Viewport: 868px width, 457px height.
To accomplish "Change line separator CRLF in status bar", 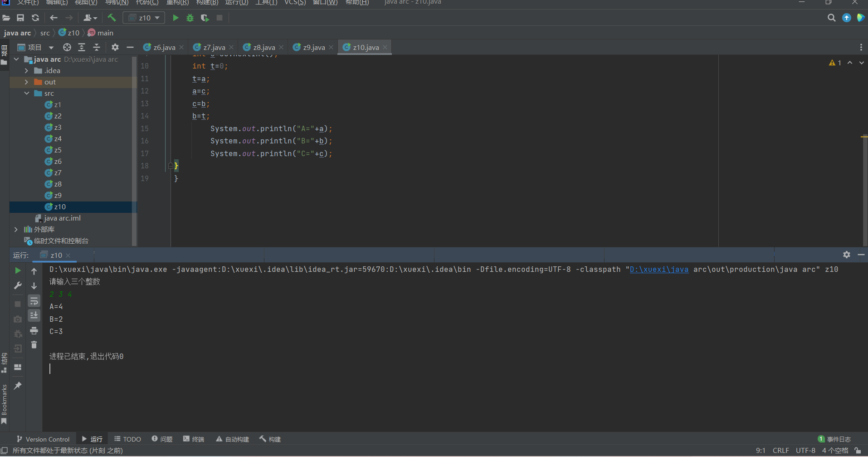I will 780,451.
